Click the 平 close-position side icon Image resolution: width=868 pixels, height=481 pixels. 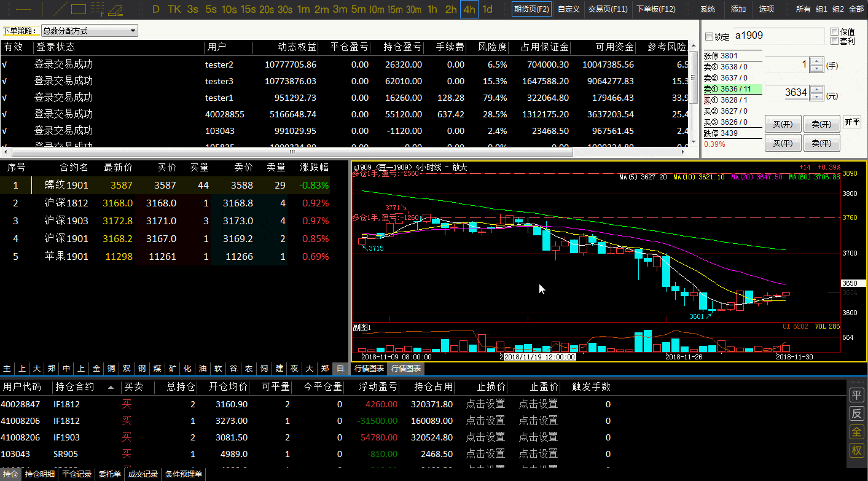coord(856,394)
